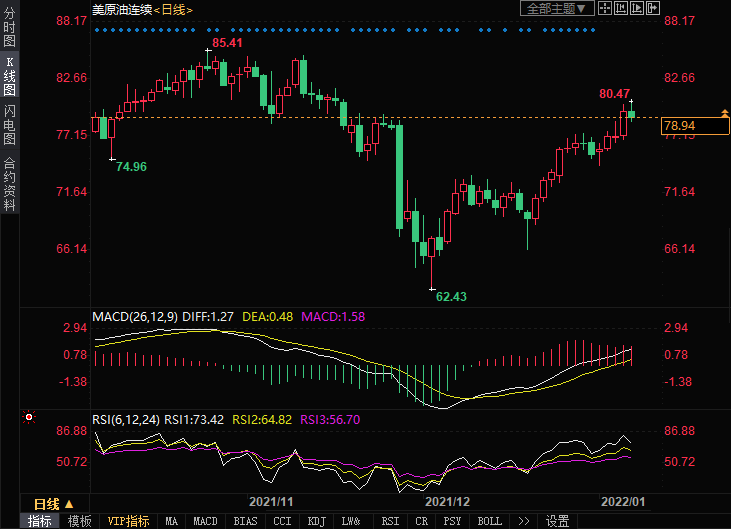This screenshot has height=529, width=731.
Task: Click the rightmost exit-arrow icon in top toolbar
Action: tap(654, 8)
